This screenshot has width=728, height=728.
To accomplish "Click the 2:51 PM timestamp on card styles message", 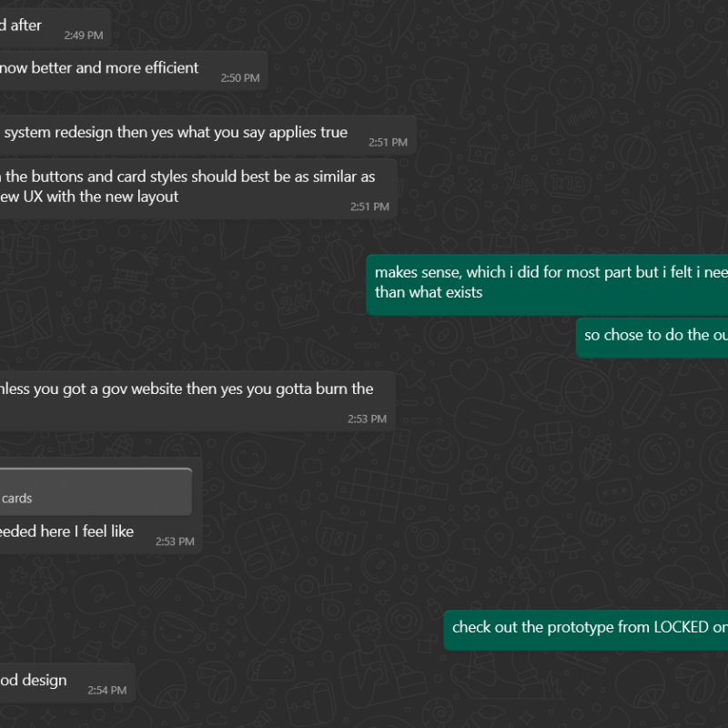I will tap(369, 207).
